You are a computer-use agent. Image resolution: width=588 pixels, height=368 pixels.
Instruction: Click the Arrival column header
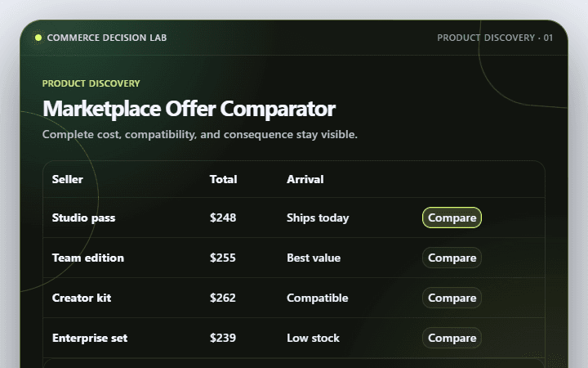click(x=305, y=179)
